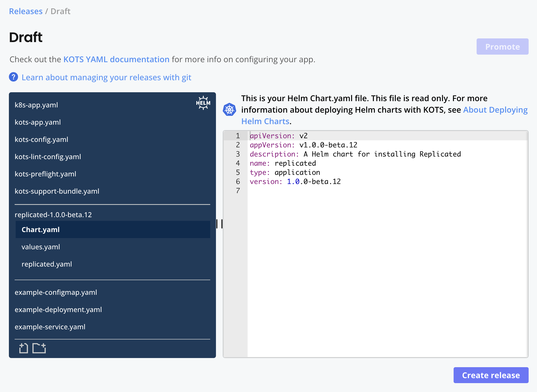Click the add new folder icon

coord(39,348)
